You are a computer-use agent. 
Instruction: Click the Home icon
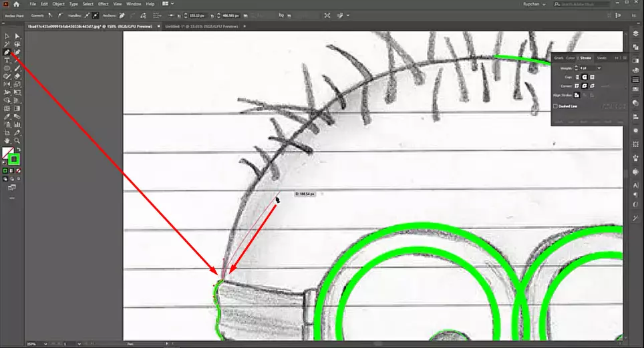coord(16,4)
